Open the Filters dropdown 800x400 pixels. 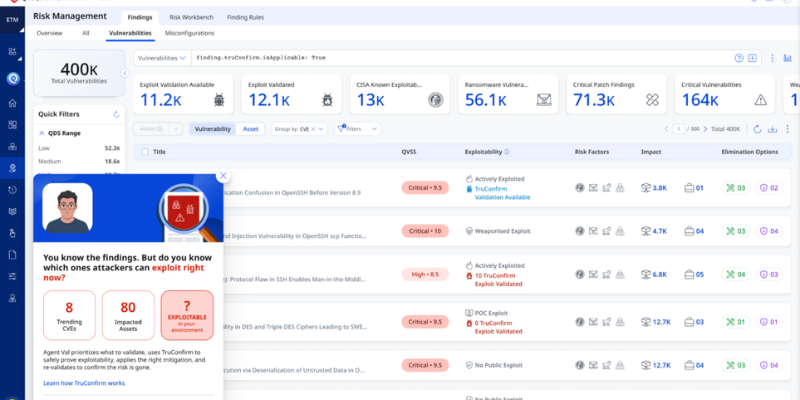click(x=358, y=129)
